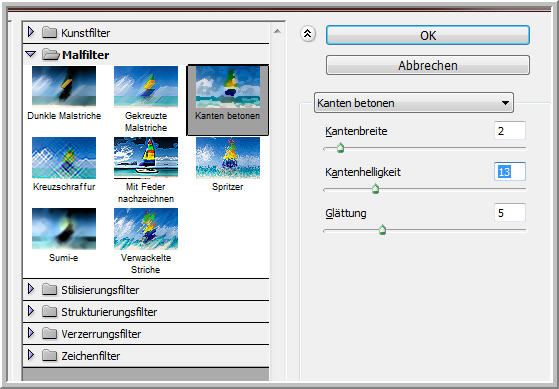559x389 pixels.
Task: Click the open Malfilter folder icon
Action: pos(50,55)
